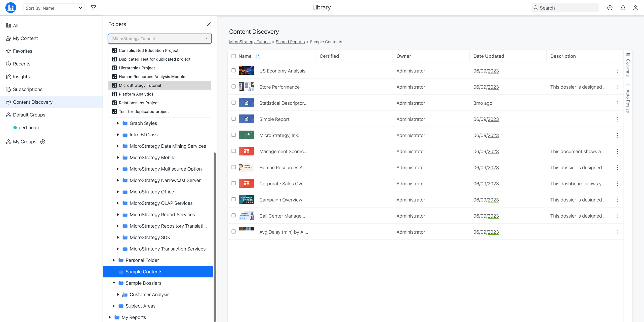Image resolution: width=644 pixels, height=322 pixels.
Task: Tick the Campaign Overview row checkbox
Action: 233,199
